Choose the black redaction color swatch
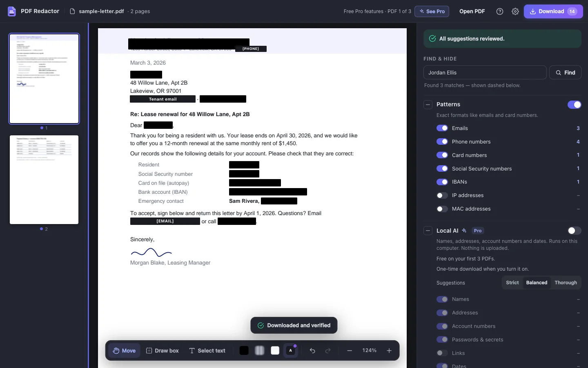Viewport: 588px width, 368px height. pyautogui.click(x=244, y=350)
